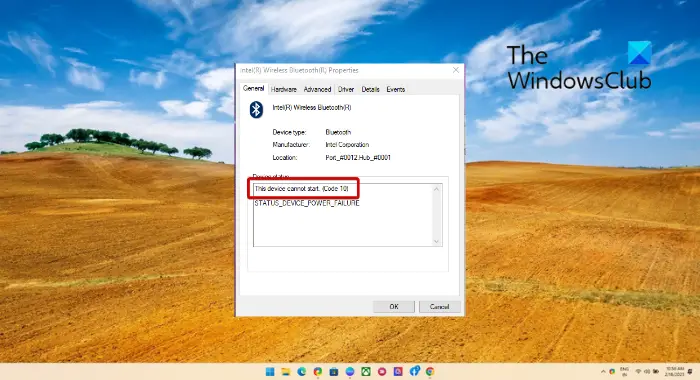The height and width of the screenshot is (380, 700).
Task: Switch to the Hardware tab
Action: (283, 89)
